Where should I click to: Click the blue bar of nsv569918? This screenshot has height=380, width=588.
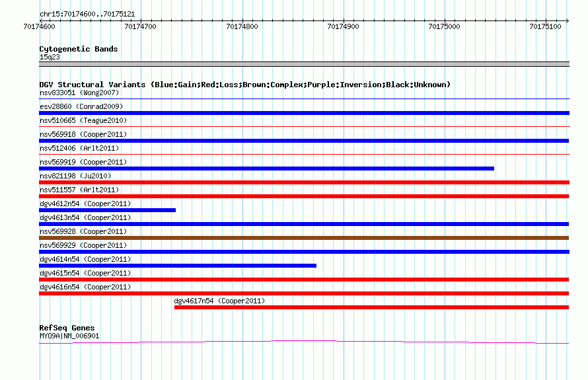304,141
